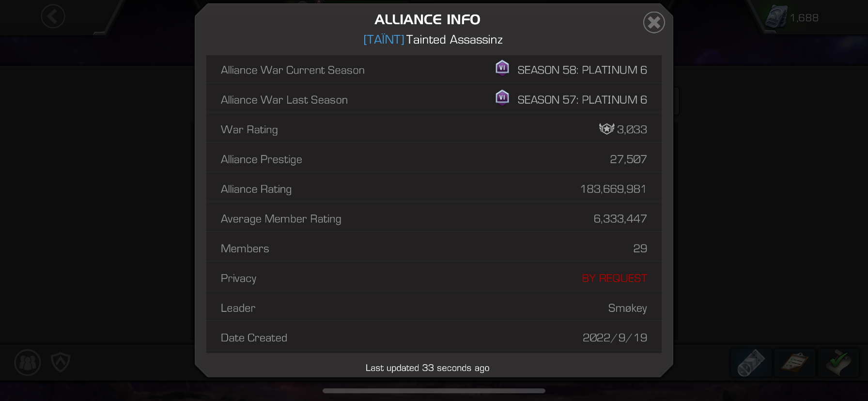Open the clipboard checklist icon

[794, 362]
